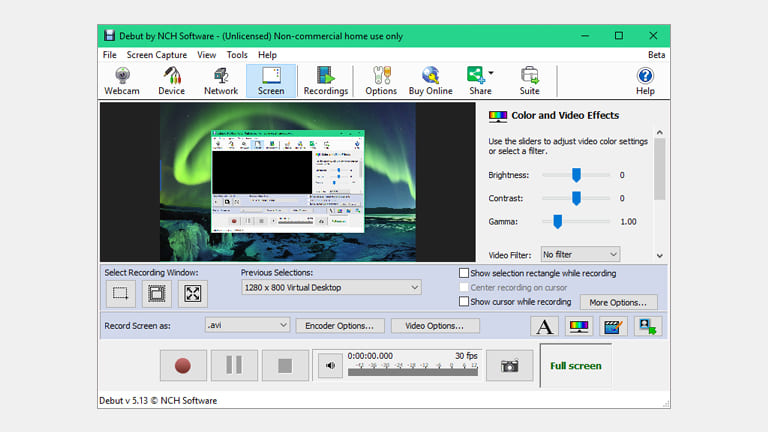The width and height of the screenshot is (768, 432).
Task: Open the Options toolbar icon
Action: (381, 81)
